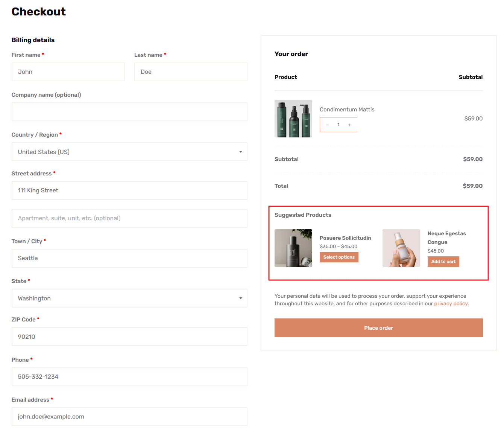Select options for Posuere Sollicitudin
The height and width of the screenshot is (431, 504).
(x=339, y=257)
